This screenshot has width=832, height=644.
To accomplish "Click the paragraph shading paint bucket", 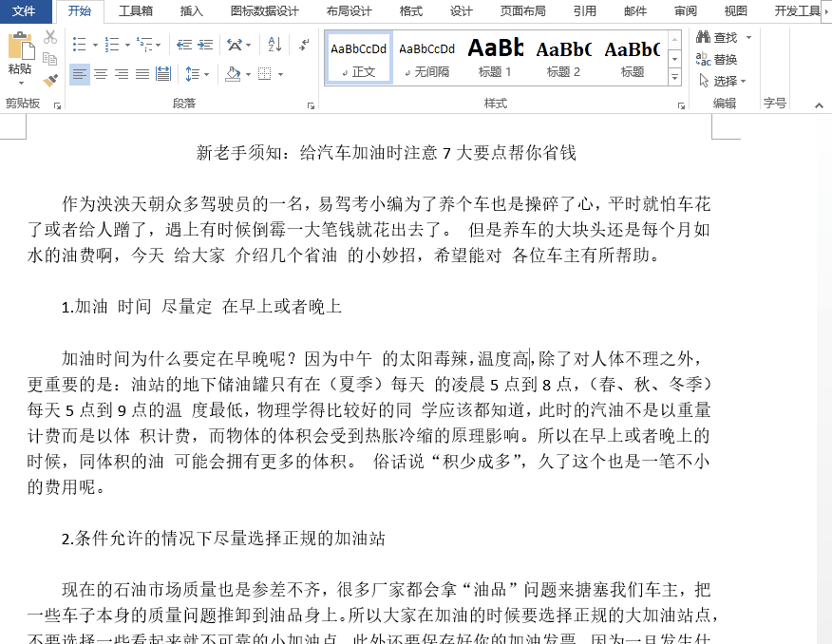I will pos(231,74).
